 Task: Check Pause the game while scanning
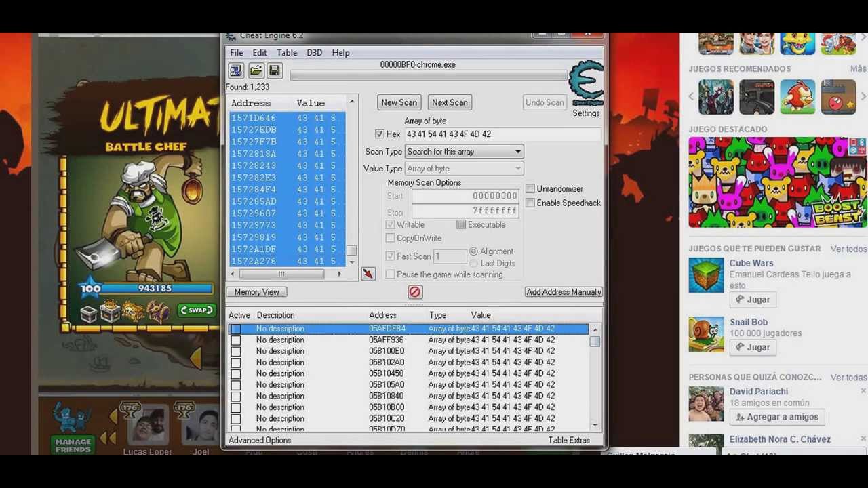click(390, 274)
